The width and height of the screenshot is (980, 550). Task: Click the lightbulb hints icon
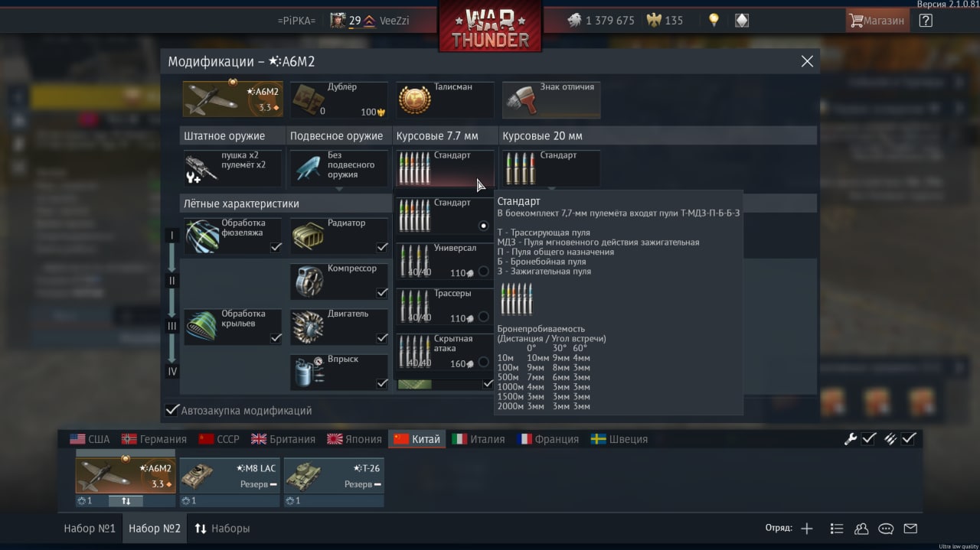pos(714,21)
